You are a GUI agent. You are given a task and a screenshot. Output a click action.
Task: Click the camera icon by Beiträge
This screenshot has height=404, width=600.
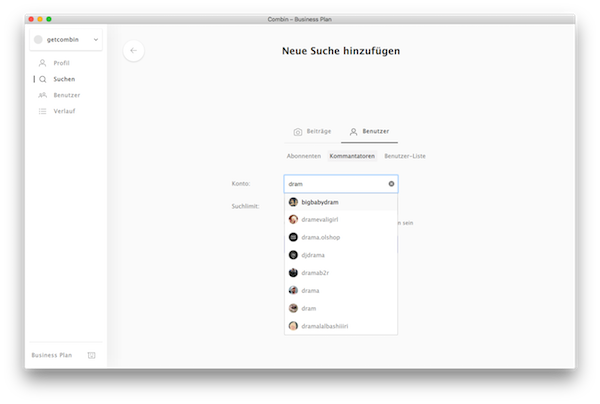click(298, 132)
